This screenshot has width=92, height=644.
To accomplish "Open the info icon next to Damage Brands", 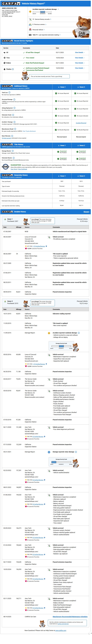I will click(13, 151).
